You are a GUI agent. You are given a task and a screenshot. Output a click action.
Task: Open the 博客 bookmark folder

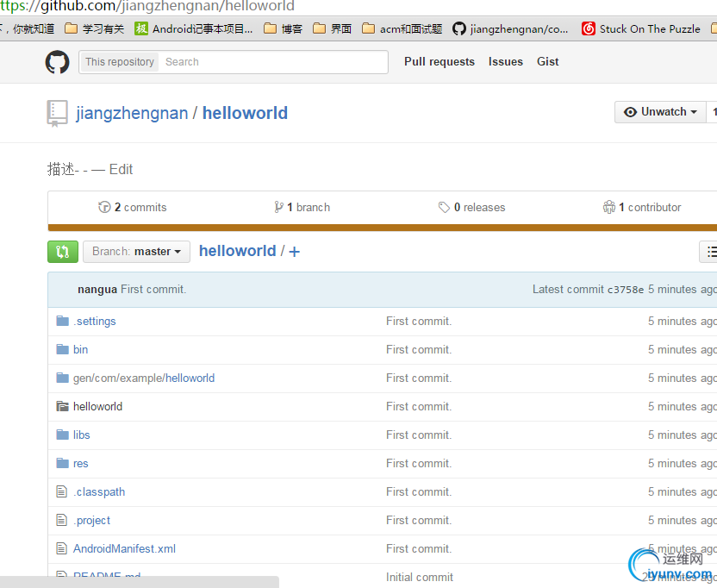pos(283,28)
